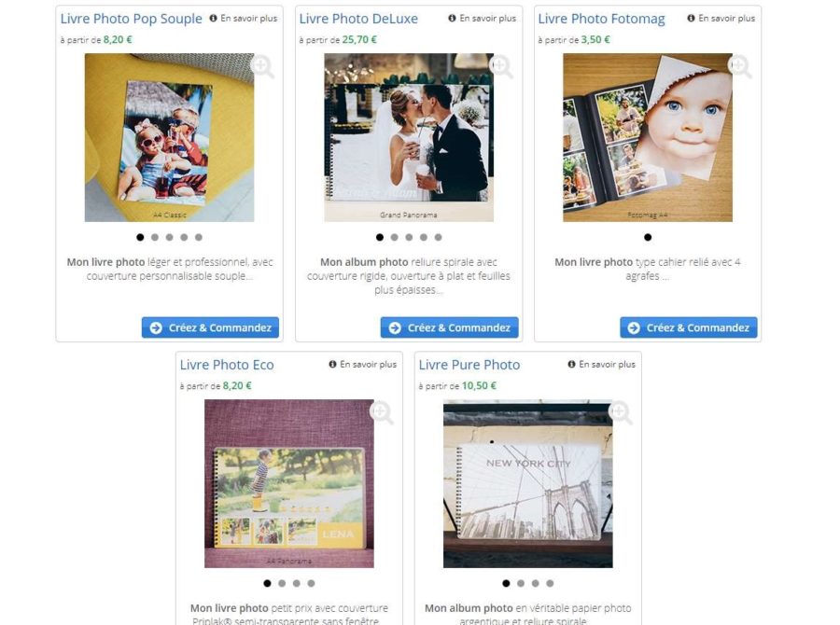Click zoom icon on Livre Photo Eco image
This screenshot has height=625, width=840.
[x=382, y=412]
